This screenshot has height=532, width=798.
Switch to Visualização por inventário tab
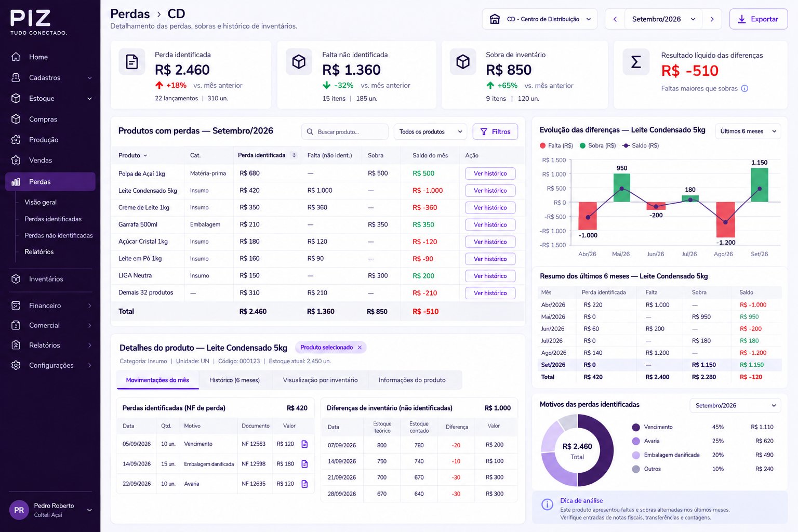pyautogui.click(x=320, y=380)
